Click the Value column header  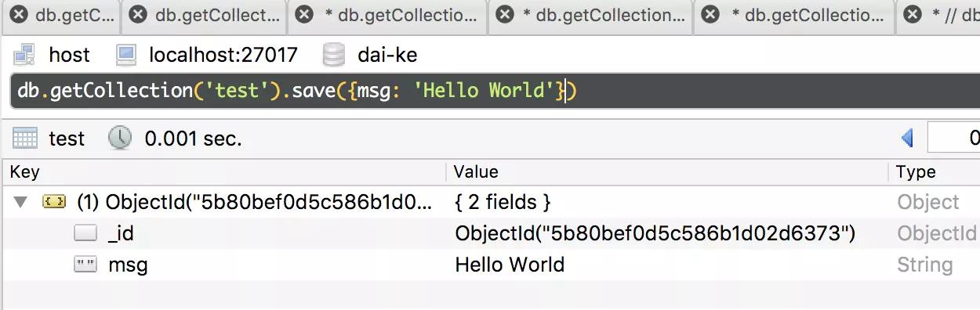[667, 172]
